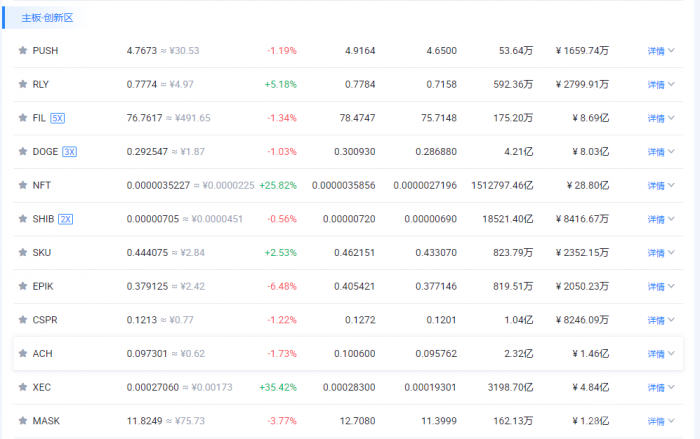Star the EPIK coin
700x439 pixels.
pos(23,286)
